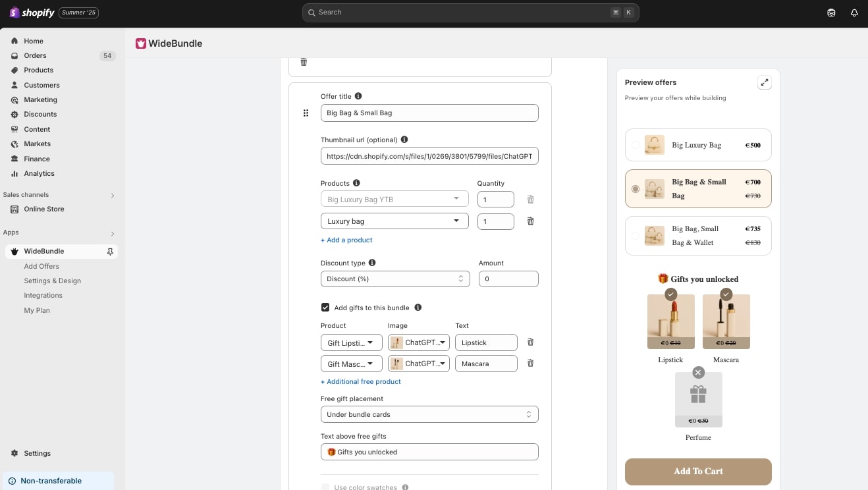The height and width of the screenshot is (490, 868).
Task: Click the top Search bar
Action: (471, 13)
